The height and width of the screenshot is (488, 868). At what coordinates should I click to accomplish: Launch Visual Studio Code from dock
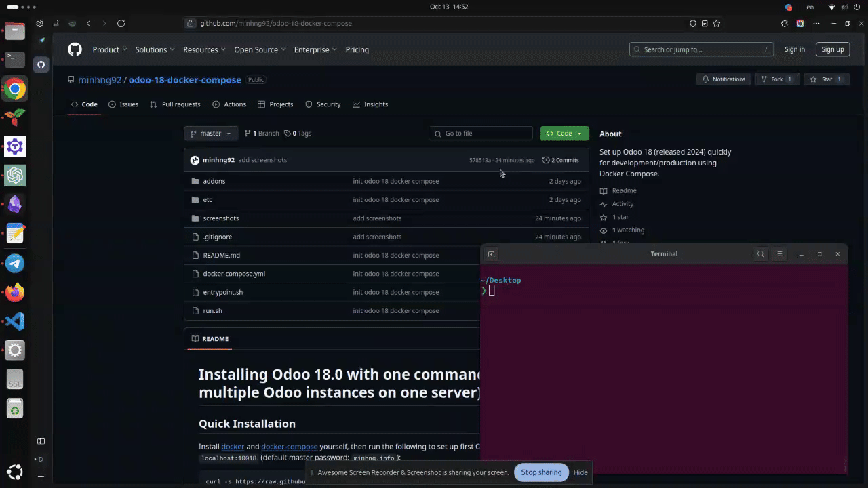coord(15,321)
